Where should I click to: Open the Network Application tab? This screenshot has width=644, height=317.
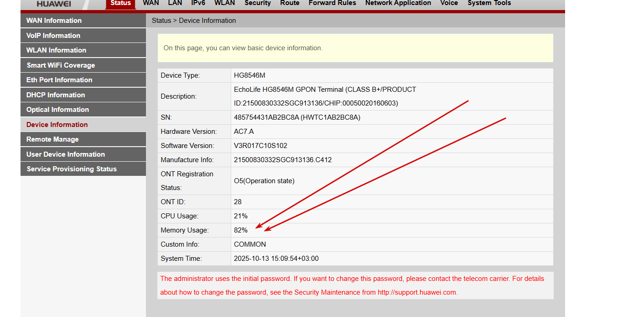[x=398, y=3]
